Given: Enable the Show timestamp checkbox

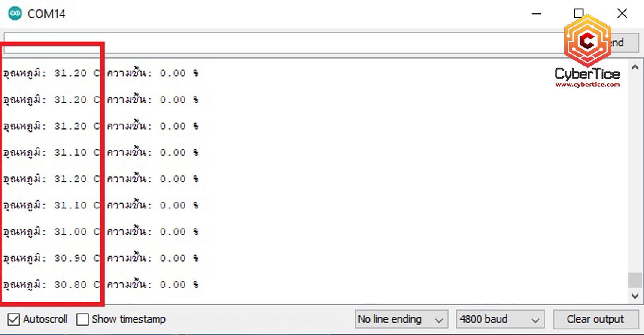Looking at the screenshot, I should [x=82, y=320].
